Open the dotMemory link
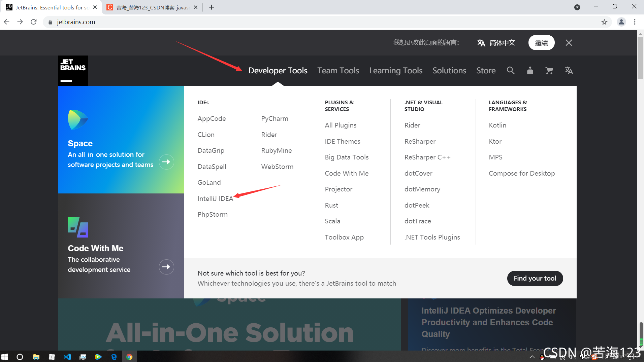 422,189
